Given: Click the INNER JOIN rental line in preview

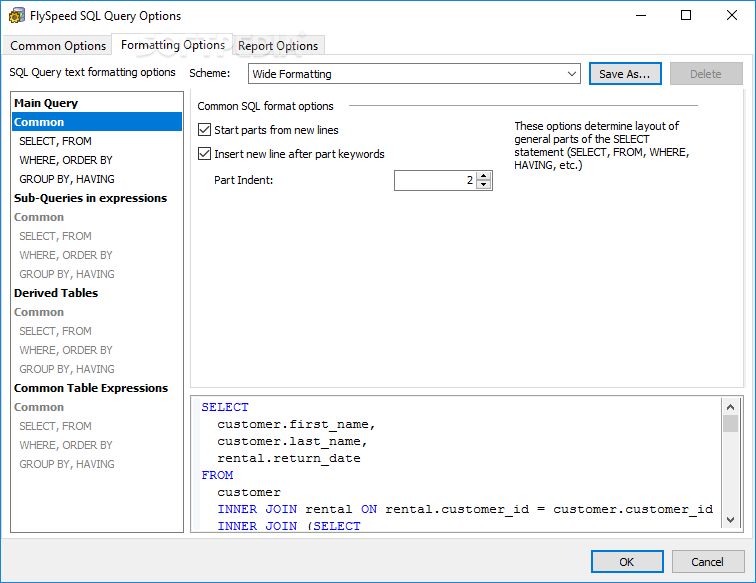Looking at the screenshot, I should tap(465, 509).
